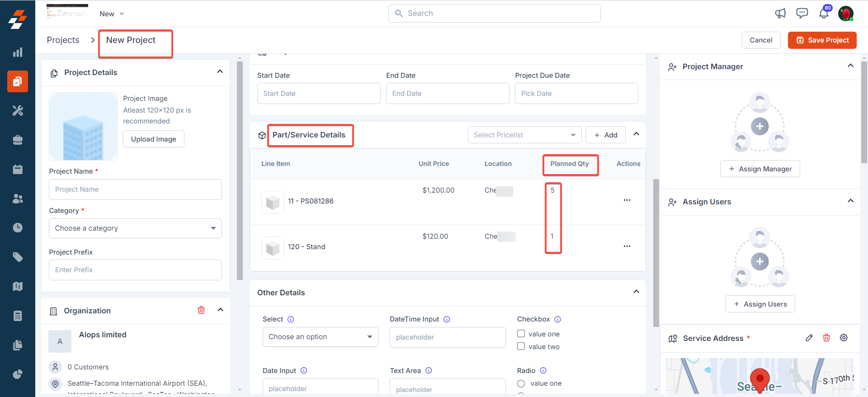Edit the Service Address with pencil icon
The width and height of the screenshot is (868, 397).
(809, 338)
